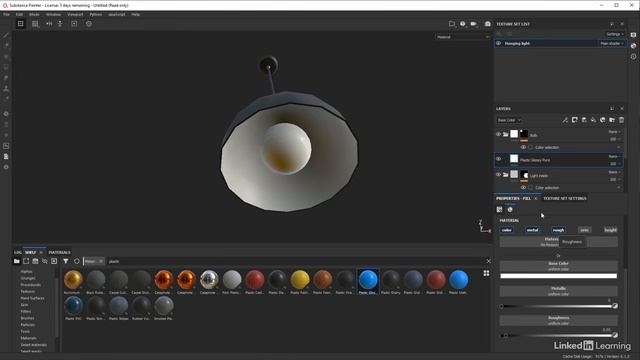
Task: Open Plastic Glossy Pure blend mode dropdown
Action: tap(614, 156)
